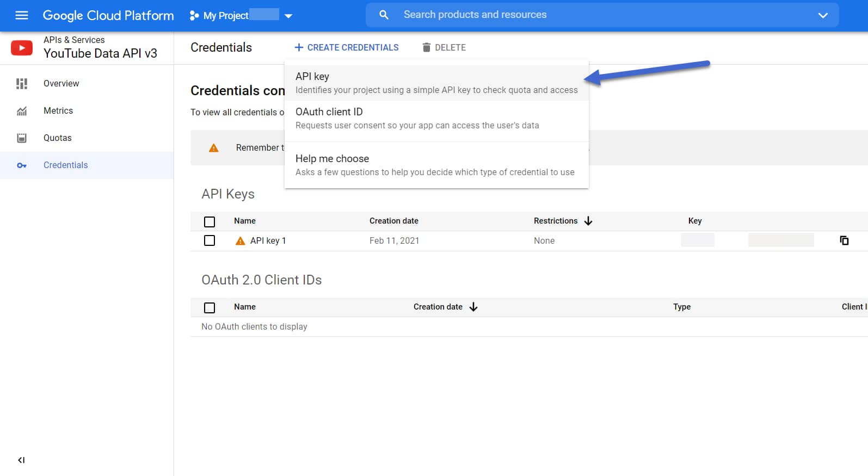Image resolution: width=868 pixels, height=476 pixels.
Task: Click the Quotas icon
Action: click(x=22, y=138)
